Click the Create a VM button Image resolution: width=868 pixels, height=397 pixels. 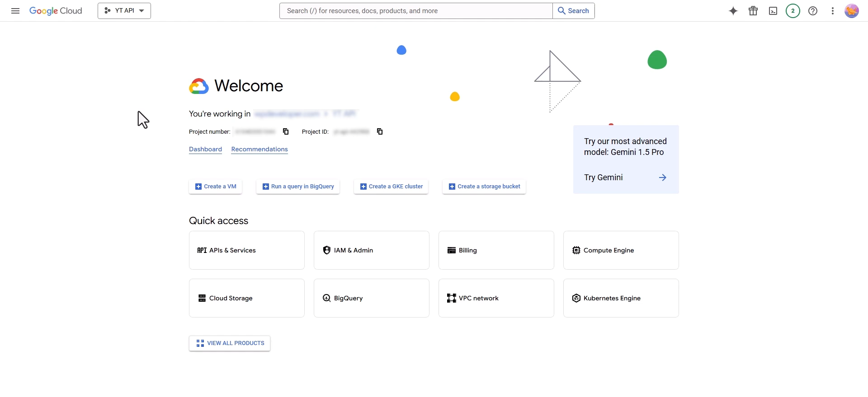(x=216, y=187)
